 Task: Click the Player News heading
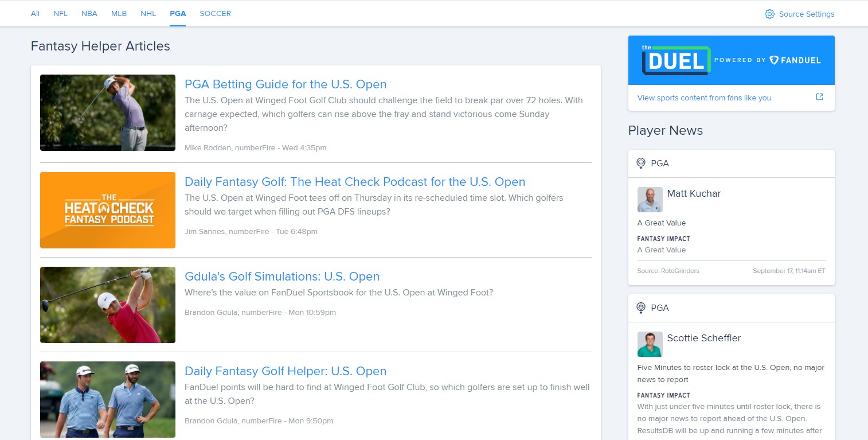(665, 131)
